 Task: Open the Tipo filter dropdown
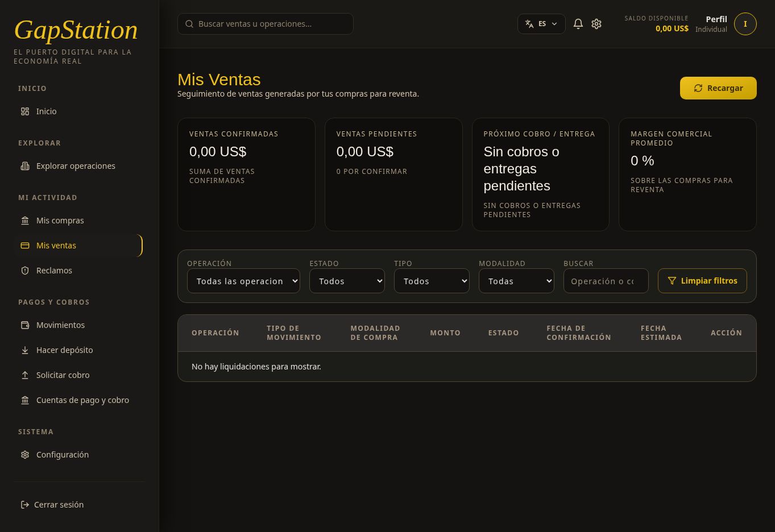[x=432, y=281]
